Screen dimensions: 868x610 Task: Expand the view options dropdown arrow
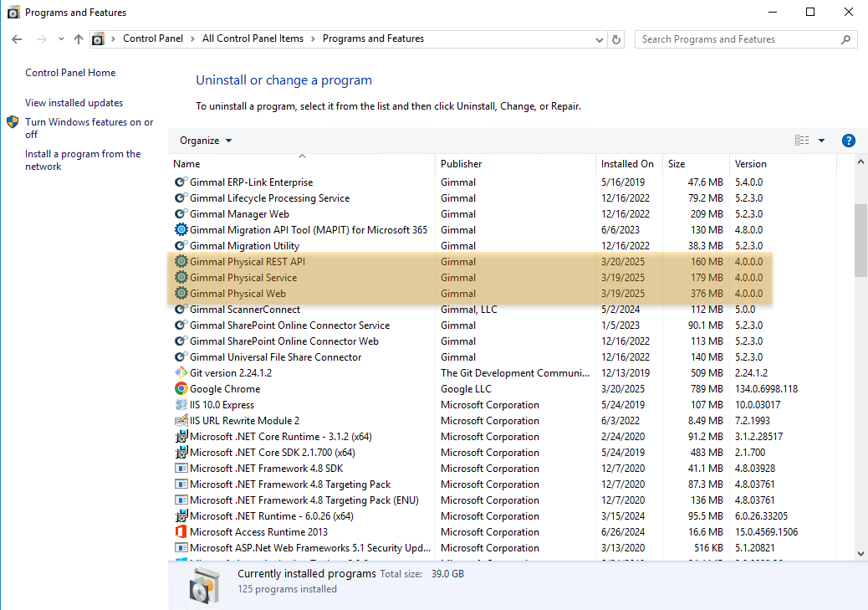pos(821,141)
